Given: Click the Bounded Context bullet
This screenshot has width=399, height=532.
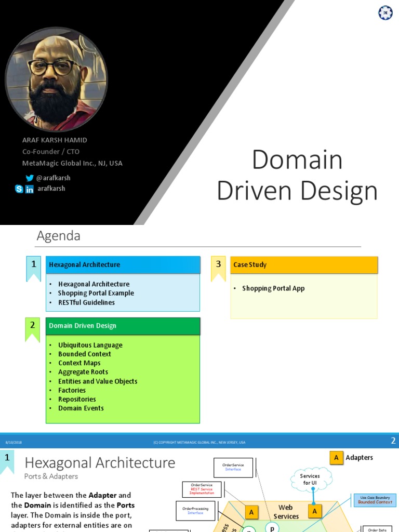Looking at the screenshot, I should 85,354.
